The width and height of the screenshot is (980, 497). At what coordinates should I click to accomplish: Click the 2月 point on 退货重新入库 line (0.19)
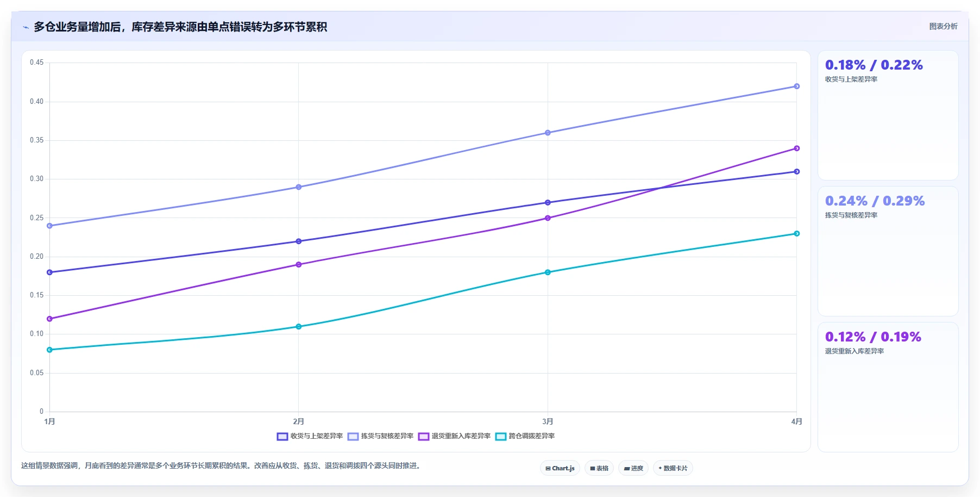(299, 265)
